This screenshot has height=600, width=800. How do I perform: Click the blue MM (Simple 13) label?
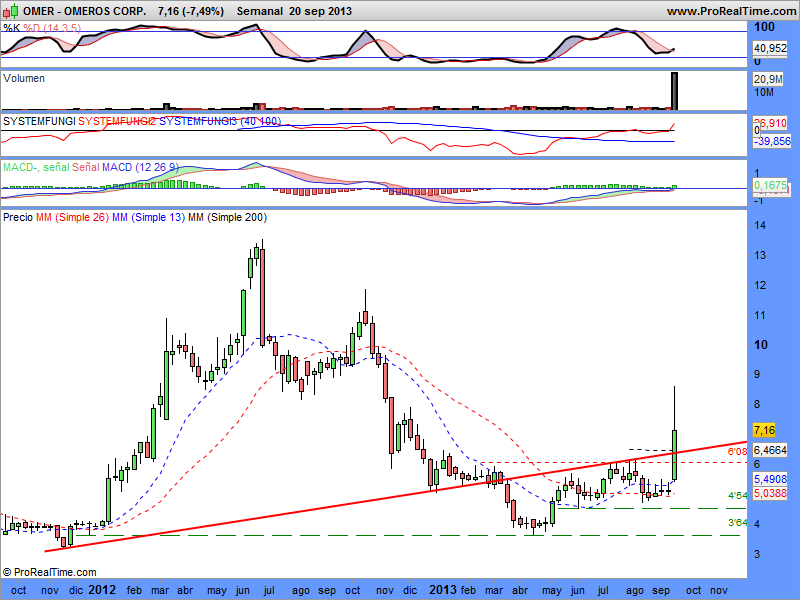148,217
